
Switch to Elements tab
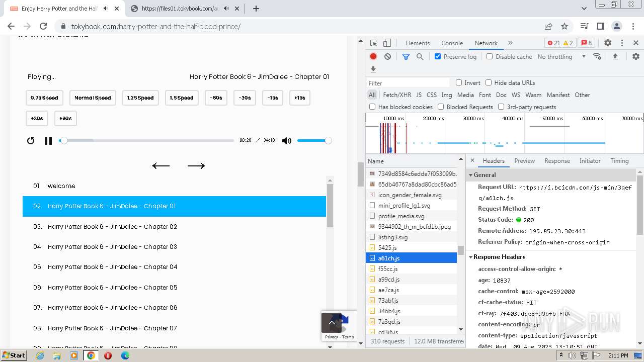click(x=418, y=43)
